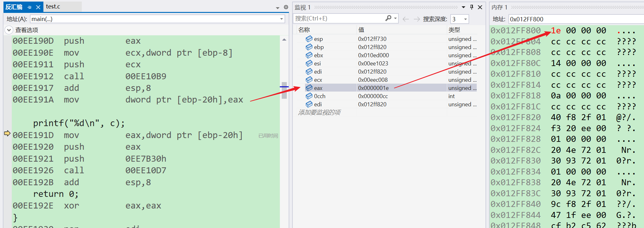This screenshot has height=228, width=644.
Task: Select the 0cch watch row icon
Action: coord(309,96)
